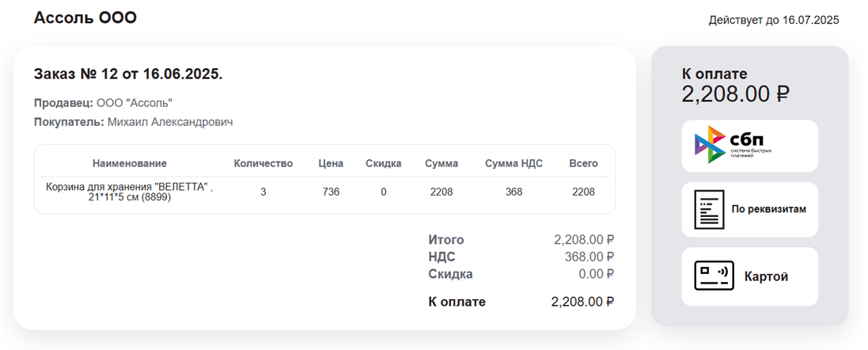Click the Количество column header
The width and height of the screenshot is (868, 350).
click(x=263, y=163)
